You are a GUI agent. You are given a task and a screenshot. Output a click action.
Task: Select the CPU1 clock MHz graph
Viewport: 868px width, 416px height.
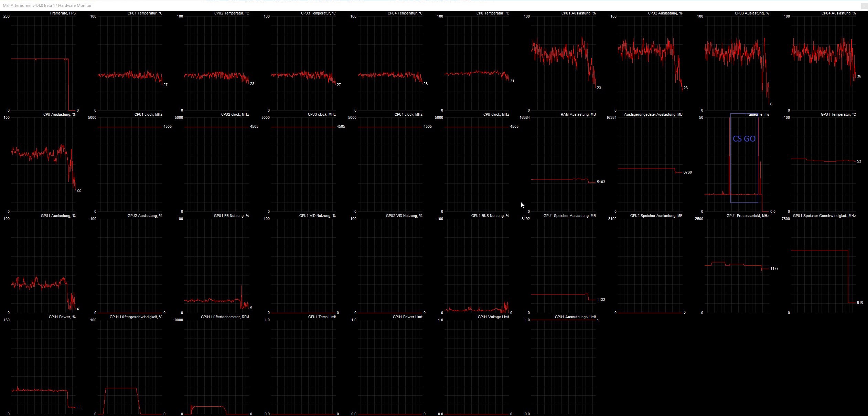(130, 164)
